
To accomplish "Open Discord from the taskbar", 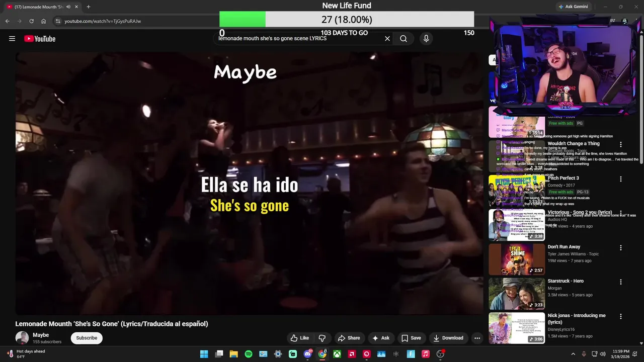I will coord(307,354).
